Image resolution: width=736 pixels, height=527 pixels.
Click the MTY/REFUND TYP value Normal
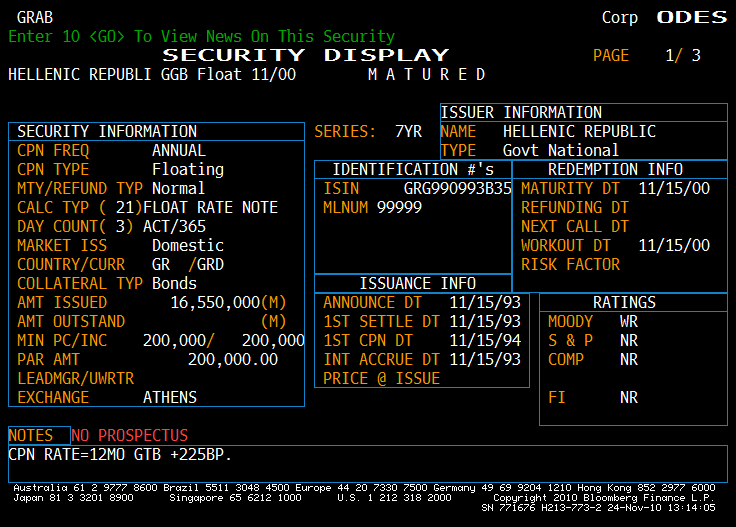point(178,188)
